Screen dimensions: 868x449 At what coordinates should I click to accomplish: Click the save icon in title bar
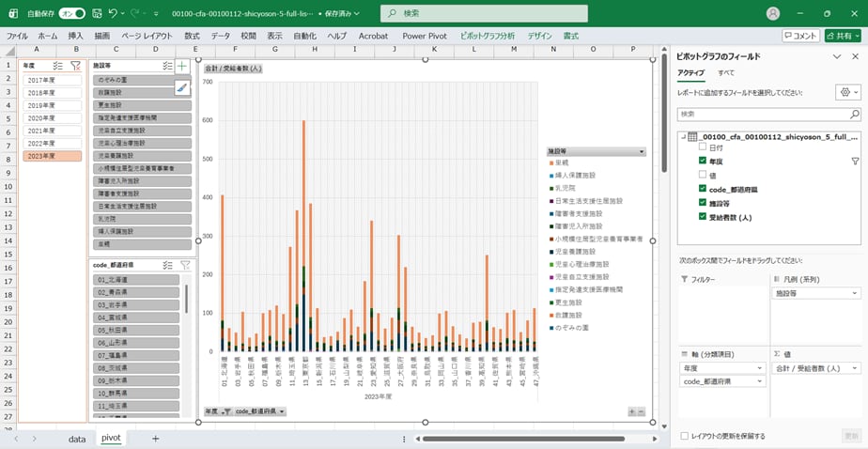coord(94,14)
